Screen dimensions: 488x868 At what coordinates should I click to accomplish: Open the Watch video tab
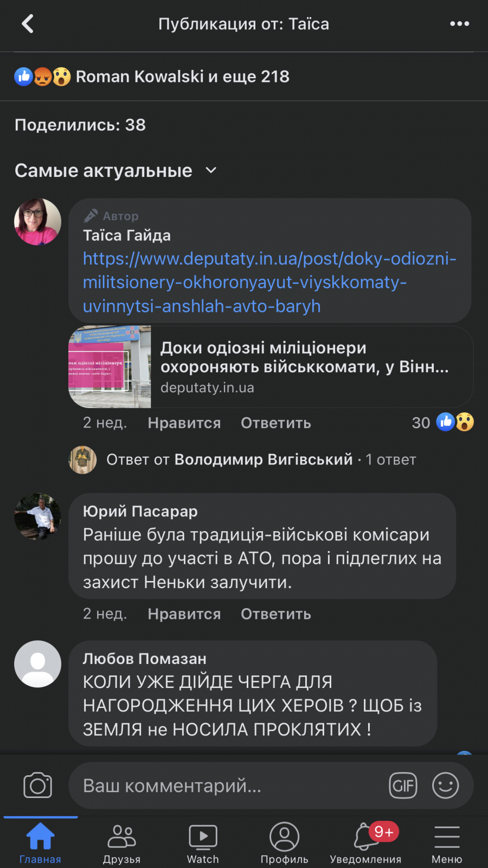tap(203, 841)
